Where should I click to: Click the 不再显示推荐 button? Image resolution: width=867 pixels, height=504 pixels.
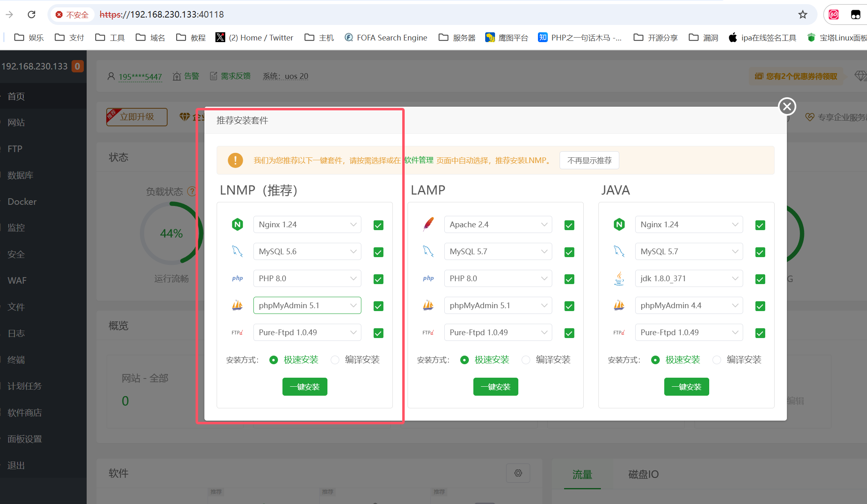pyautogui.click(x=589, y=160)
